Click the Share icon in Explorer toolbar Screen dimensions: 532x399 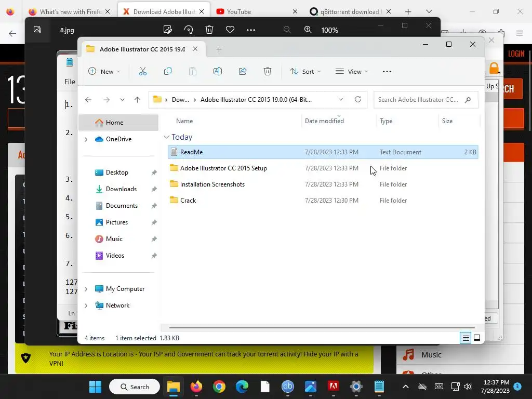243,72
